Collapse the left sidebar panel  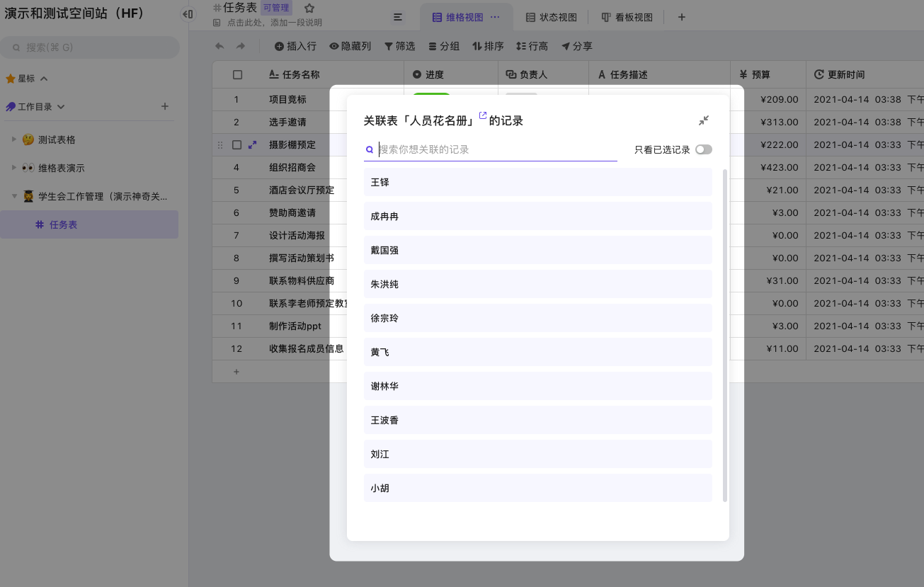point(188,14)
